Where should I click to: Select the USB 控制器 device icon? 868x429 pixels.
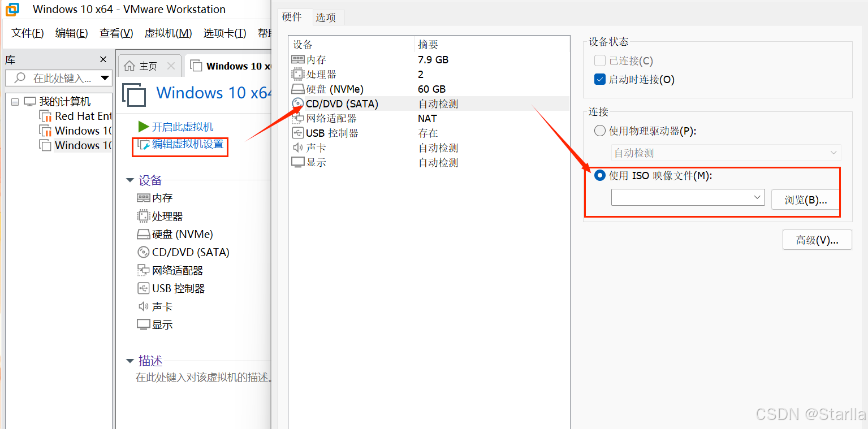coord(298,132)
